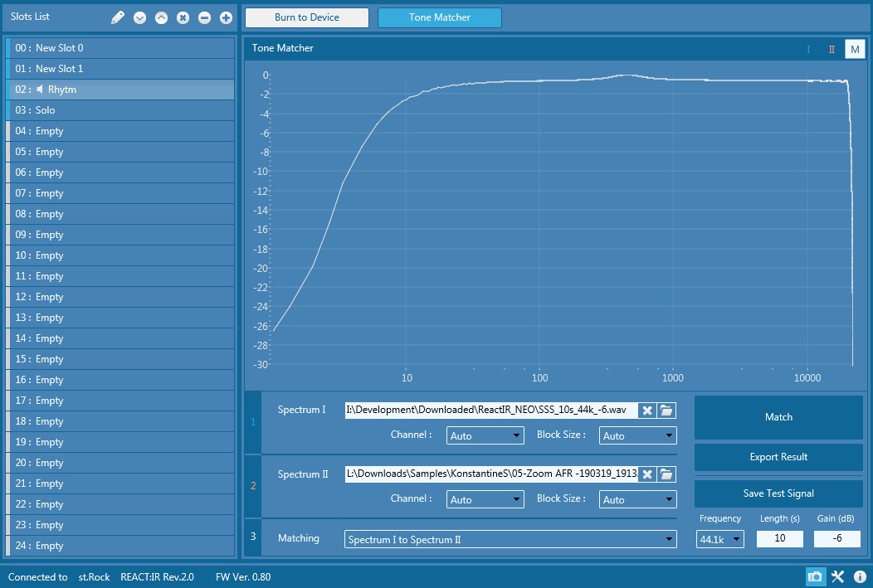This screenshot has height=588, width=873.
Task: Select slot 24 : Empty
Action: click(x=119, y=546)
